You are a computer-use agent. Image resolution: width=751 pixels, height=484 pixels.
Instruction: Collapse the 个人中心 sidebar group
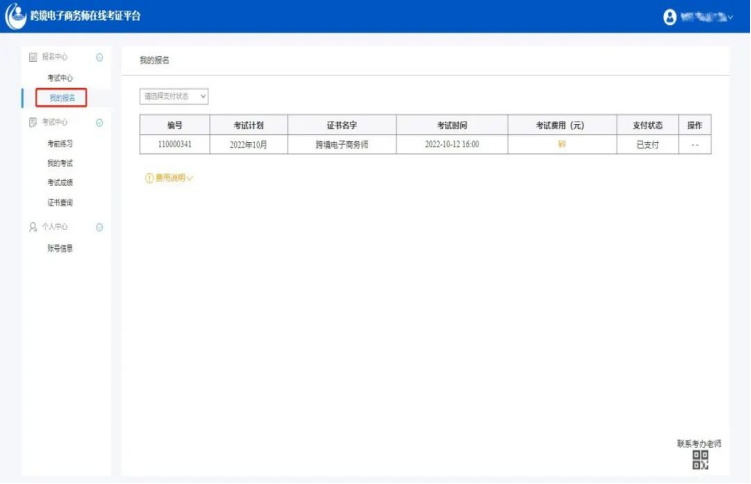(x=99, y=227)
